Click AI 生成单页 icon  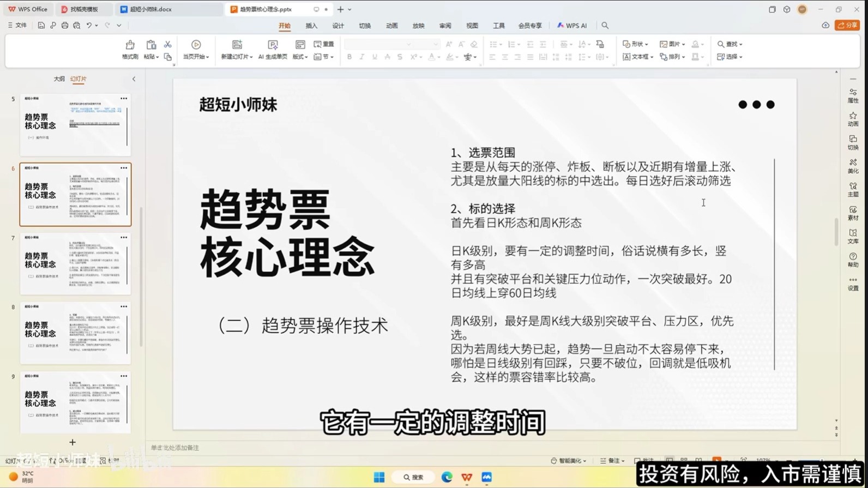pyautogui.click(x=273, y=45)
